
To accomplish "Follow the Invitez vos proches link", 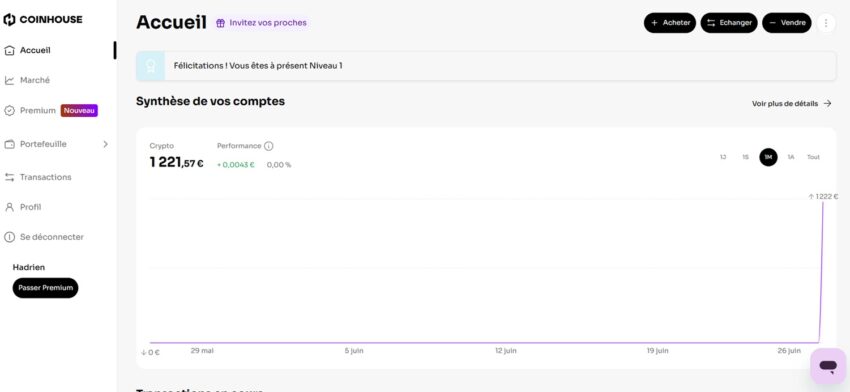I will point(268,23).
